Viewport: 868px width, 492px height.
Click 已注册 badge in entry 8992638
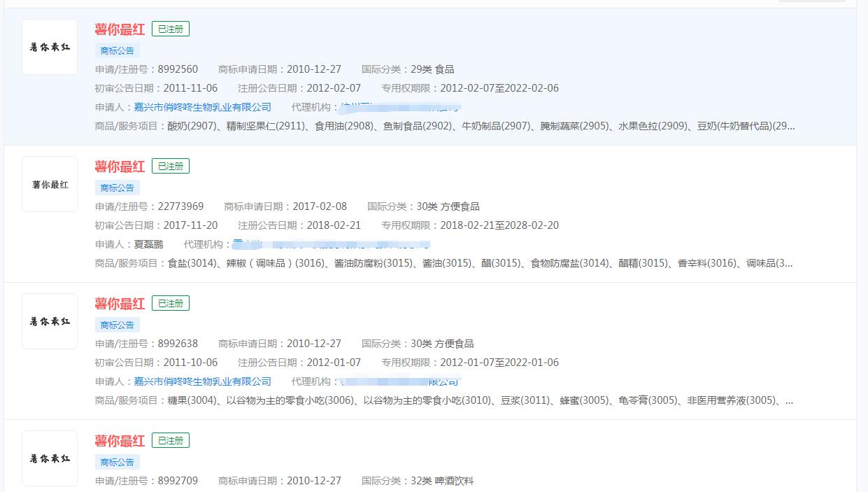[x=171, y=303]
